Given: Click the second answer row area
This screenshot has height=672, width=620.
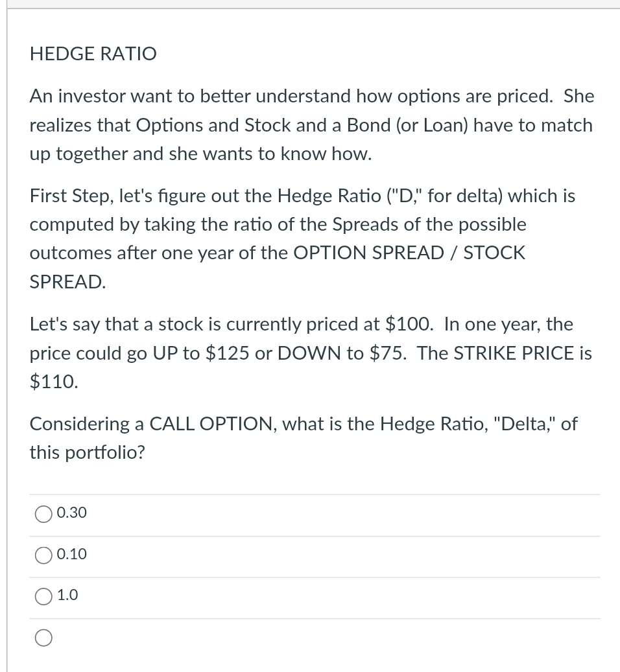Looking at the screenshot, I should [x=315, y=555].
